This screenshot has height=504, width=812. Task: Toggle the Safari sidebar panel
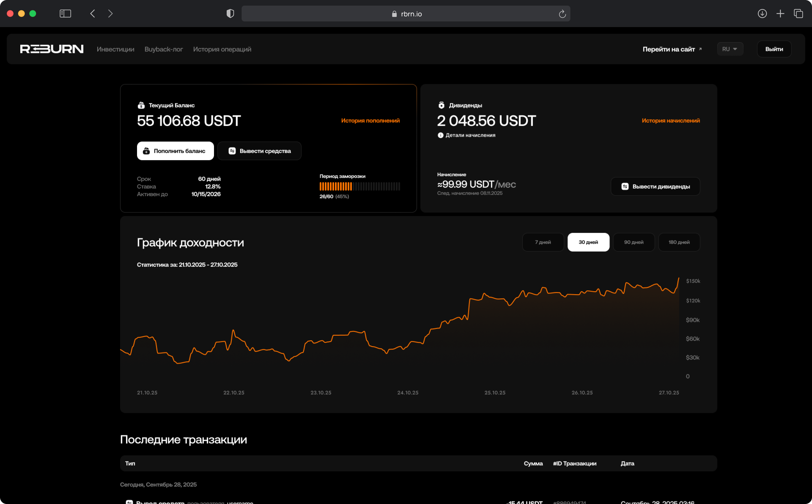(65, 14)
